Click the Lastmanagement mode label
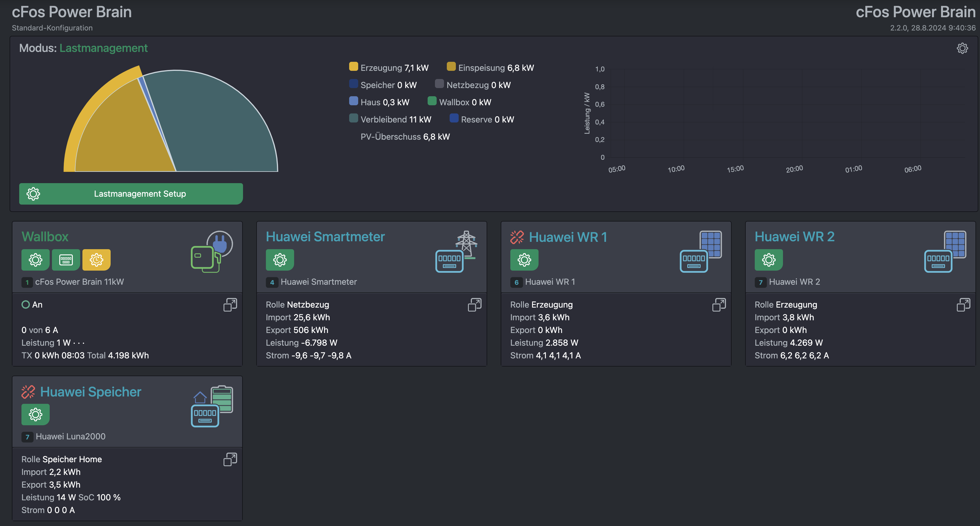This screenshot has width=980, height=526. (104, 48)
